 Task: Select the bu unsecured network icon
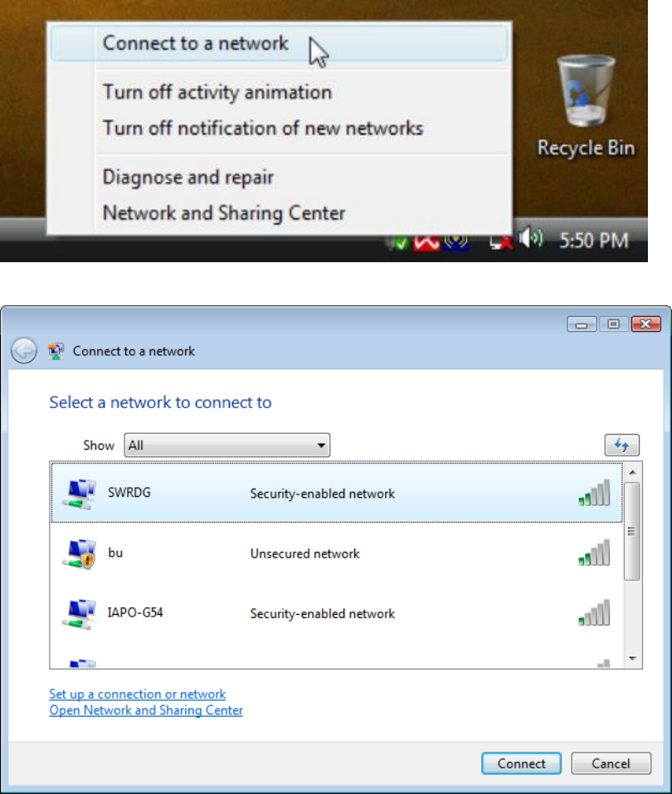[x=80, y=553]
